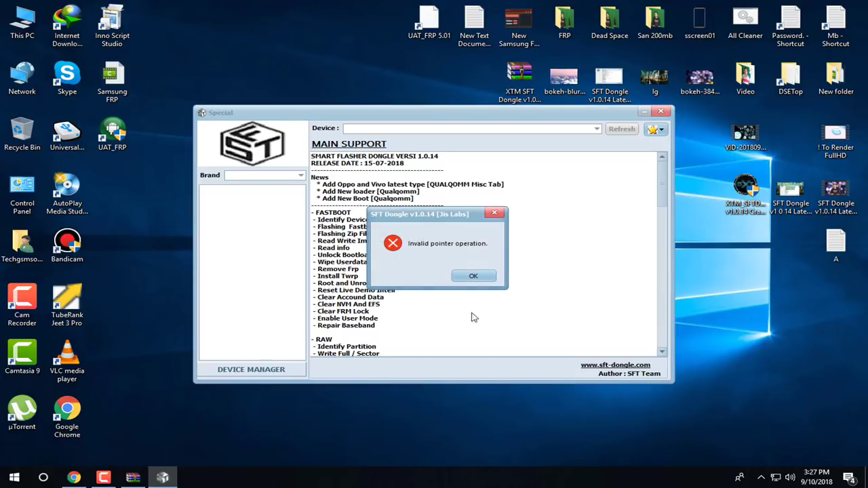Open Google Chrome desktop icon
Viewport: 868px width, 488px height.
[67, 417]
